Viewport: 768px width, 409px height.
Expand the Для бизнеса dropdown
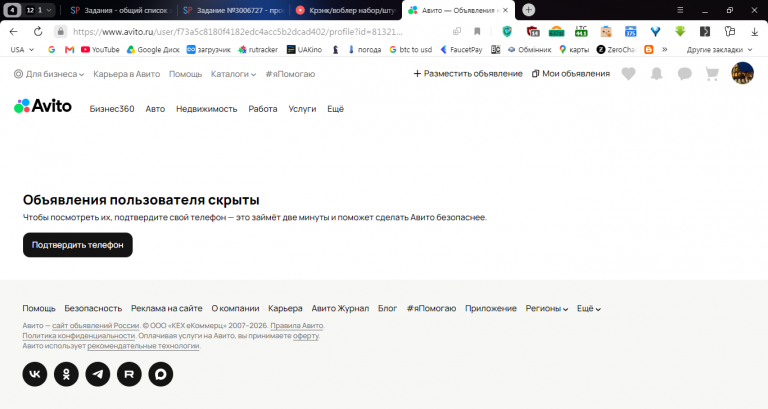click(x=49, y=74)
